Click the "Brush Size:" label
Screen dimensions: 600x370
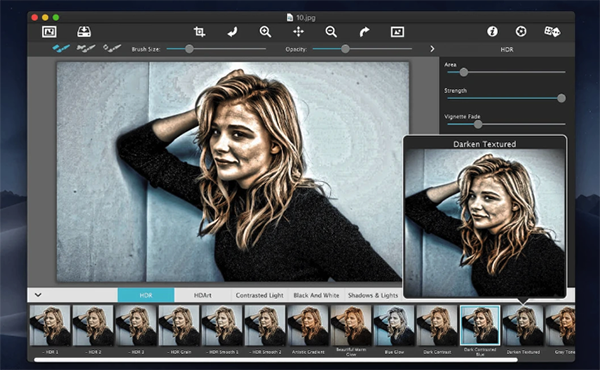click(x=146, y=49)
